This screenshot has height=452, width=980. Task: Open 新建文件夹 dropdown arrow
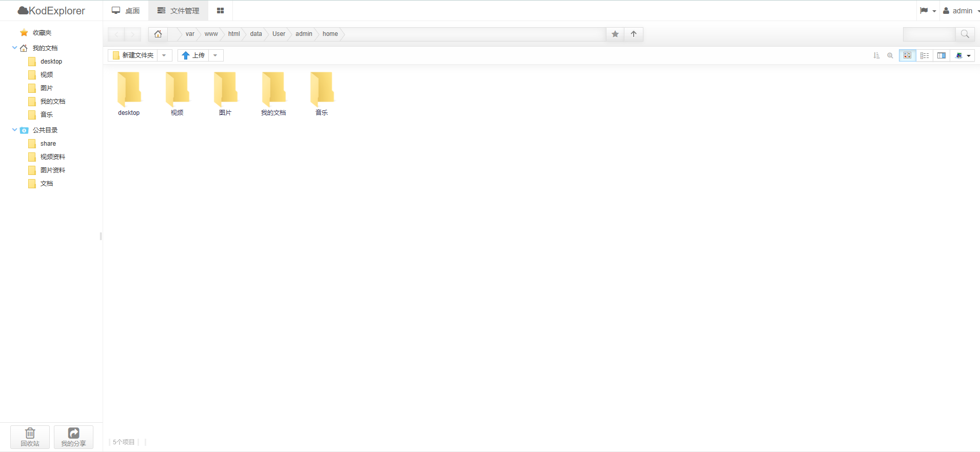[x=164, y=55]
